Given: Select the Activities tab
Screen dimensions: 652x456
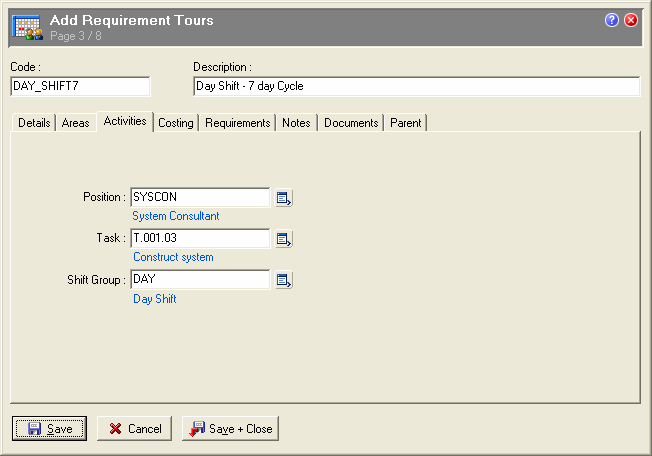Looking at the screenshot, I should coord(125,121).
